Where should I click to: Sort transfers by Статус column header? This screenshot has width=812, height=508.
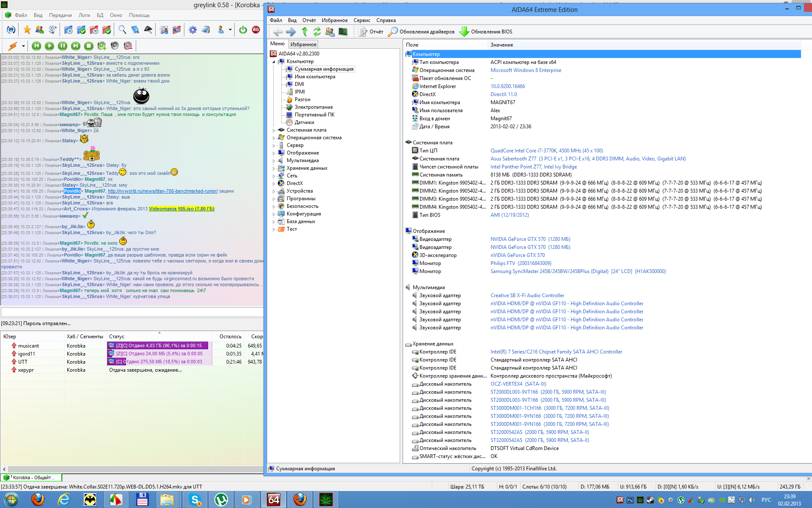pyautogui.click(x=159, y=337)
